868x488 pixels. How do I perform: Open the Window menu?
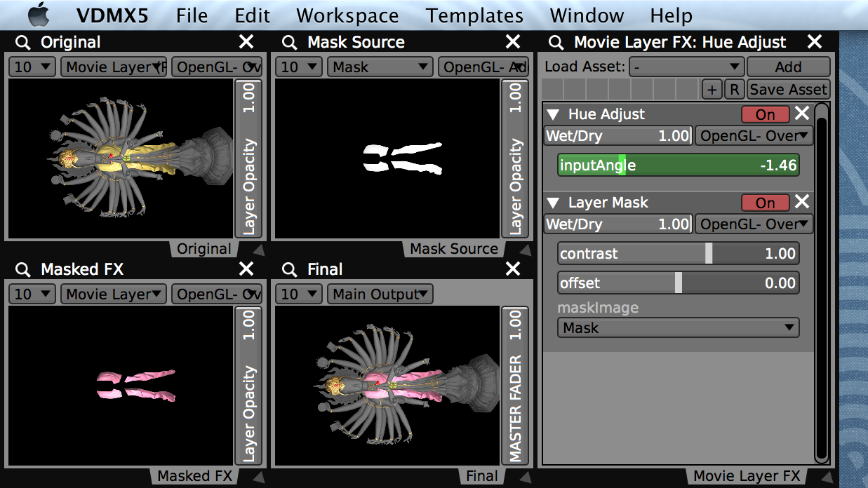pyautogui.click(x=587, y=15)
